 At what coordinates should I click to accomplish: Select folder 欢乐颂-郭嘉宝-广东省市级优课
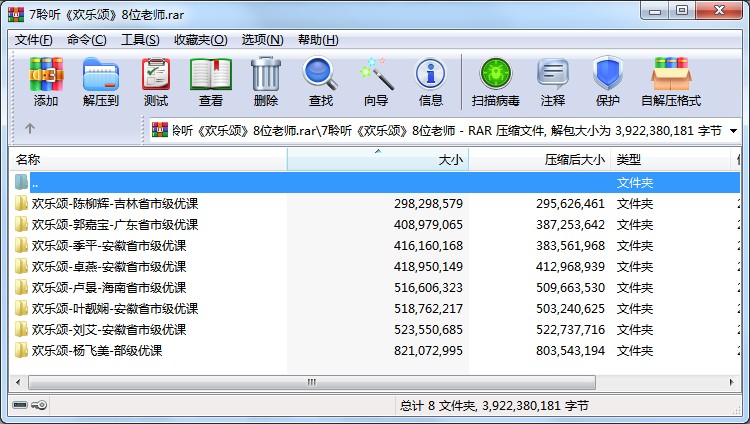115,224
